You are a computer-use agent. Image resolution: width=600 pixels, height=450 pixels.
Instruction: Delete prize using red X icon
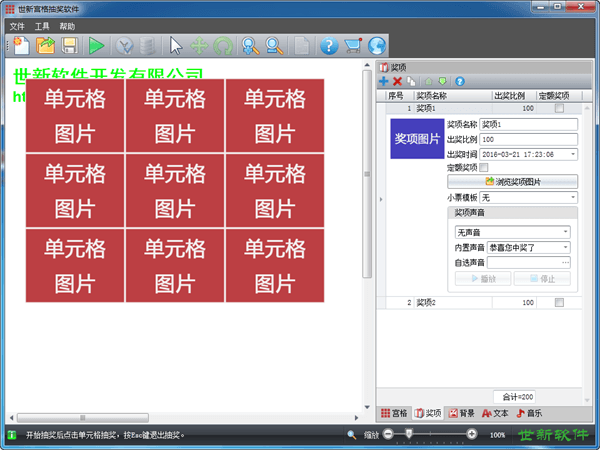pyautogui.click(x=397, y=81)
